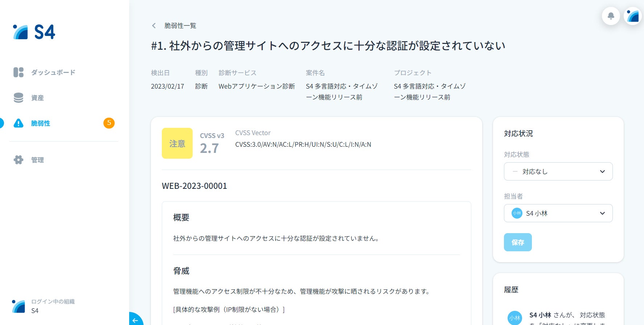Click the 履歴 panel heading

(x=511, y=290)
